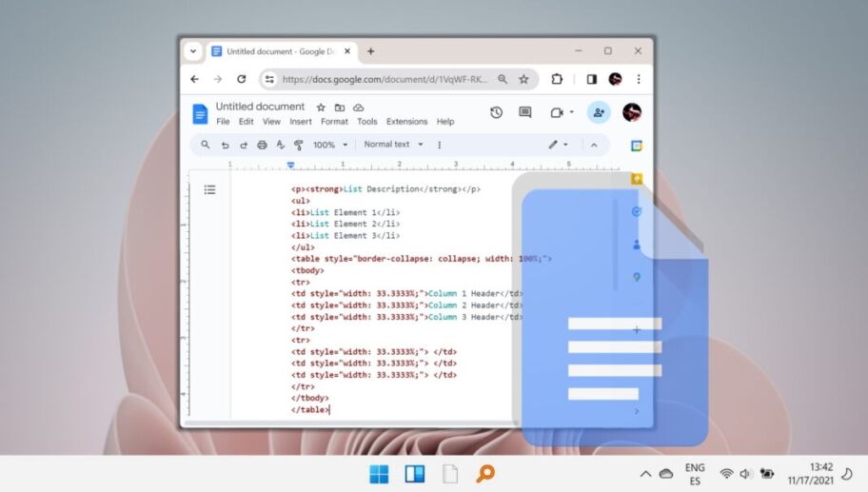
Task: Open the File menu
Action: pos(223,122)
